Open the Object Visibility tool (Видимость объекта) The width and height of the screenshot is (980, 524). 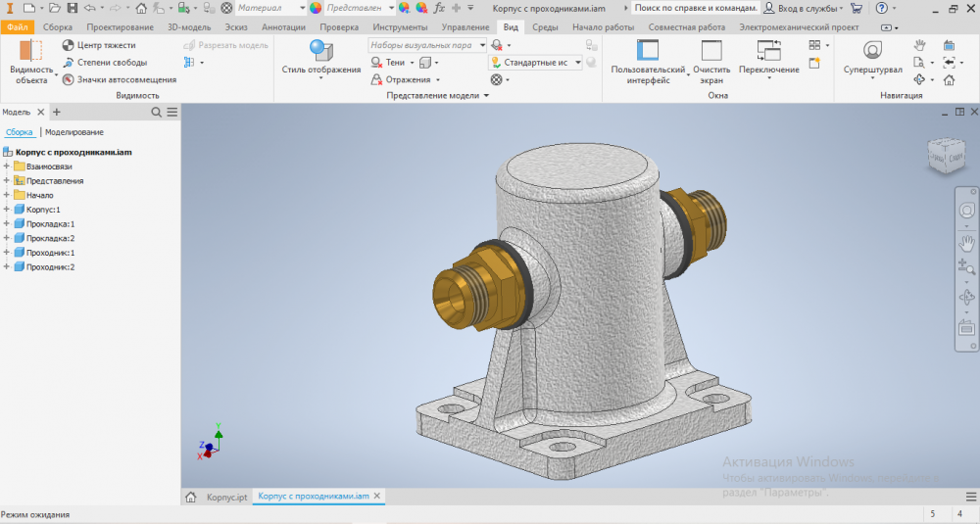(31, 62)
